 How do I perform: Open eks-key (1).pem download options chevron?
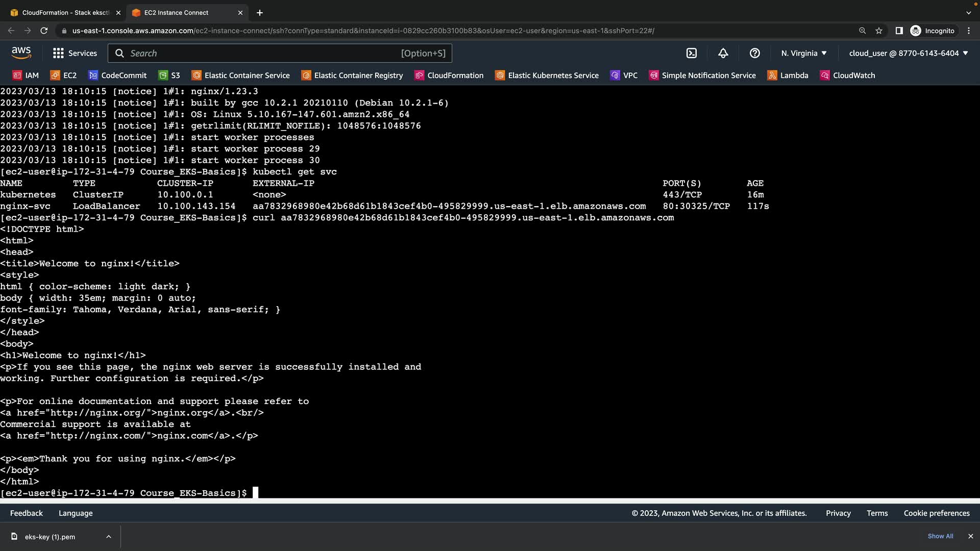point(108,537)
